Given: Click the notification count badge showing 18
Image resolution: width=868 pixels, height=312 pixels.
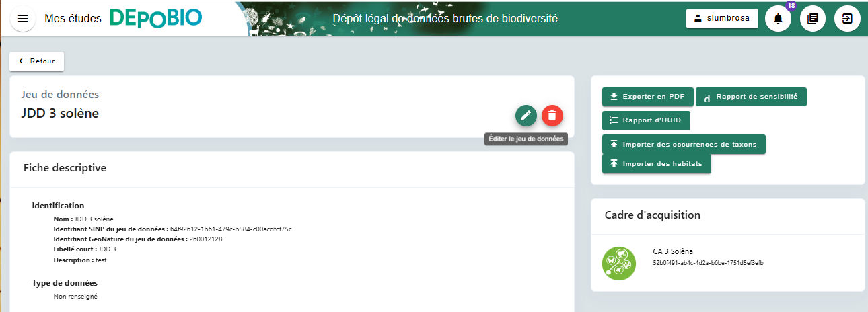Looking at the screenshot, I should 791,6.
